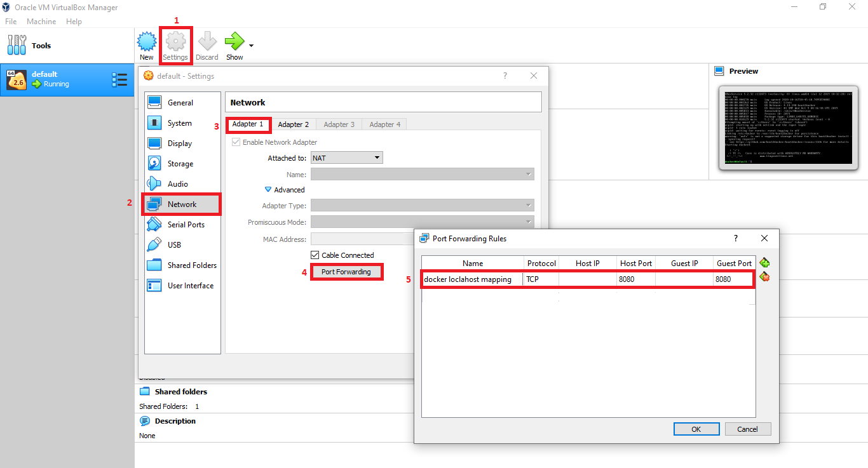Select the Network settings category
Viewport: 868px width, 468px height.
182,204
